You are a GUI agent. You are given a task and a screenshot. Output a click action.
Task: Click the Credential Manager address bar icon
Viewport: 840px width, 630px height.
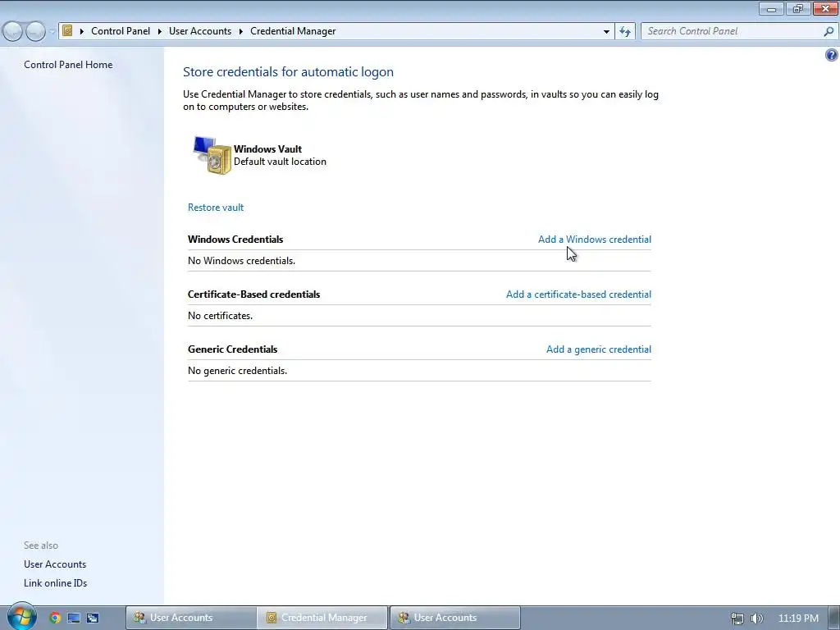(x=67, y=30)
